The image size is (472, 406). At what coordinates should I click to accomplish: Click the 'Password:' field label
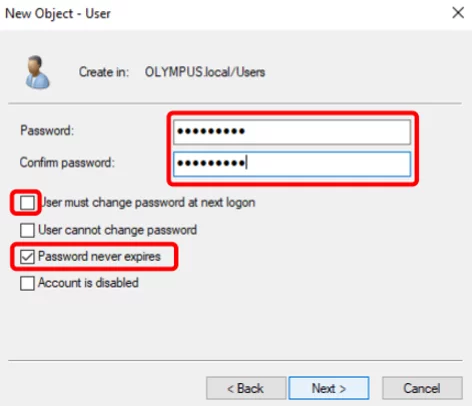tap(47, 130)
